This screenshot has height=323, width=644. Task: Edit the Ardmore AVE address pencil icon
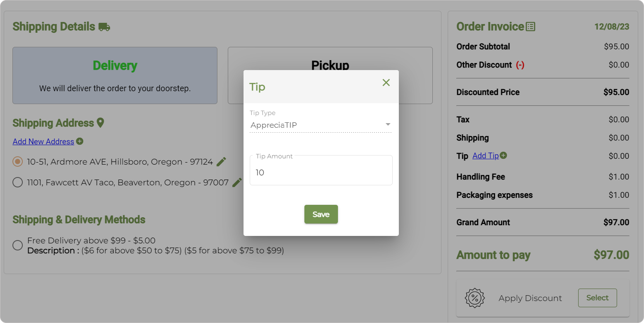[x=222, y=162]
